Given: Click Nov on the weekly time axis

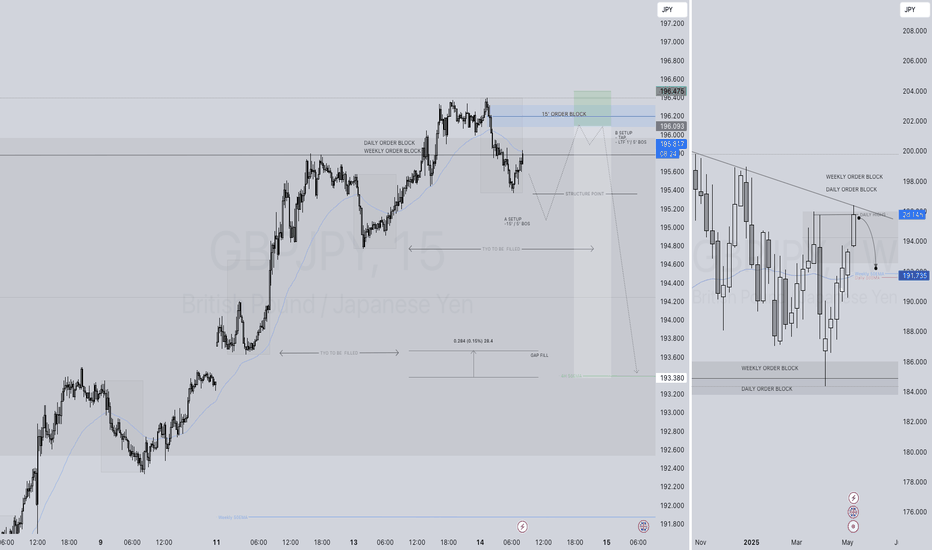Looking at the screenshot, I should (700, 542).
